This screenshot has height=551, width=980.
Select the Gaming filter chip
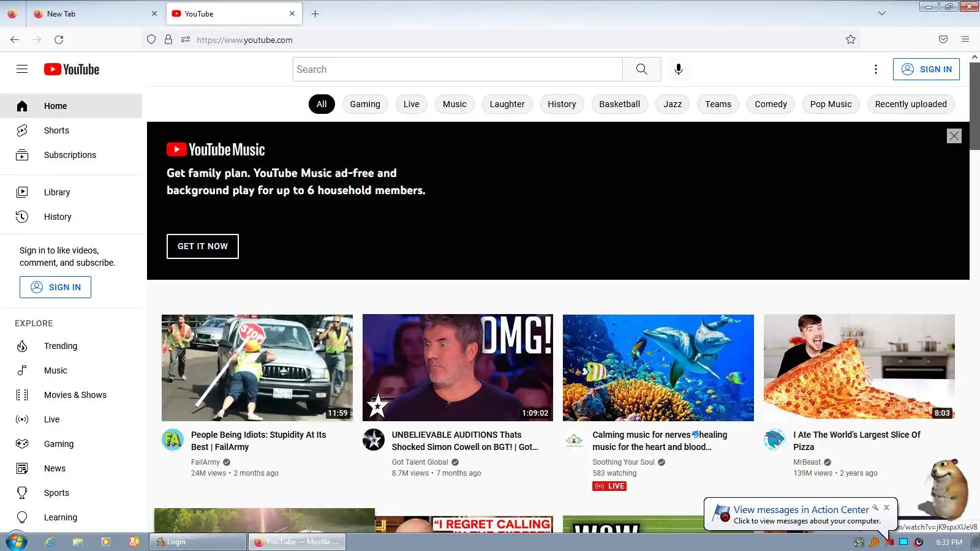click(365, 104)
